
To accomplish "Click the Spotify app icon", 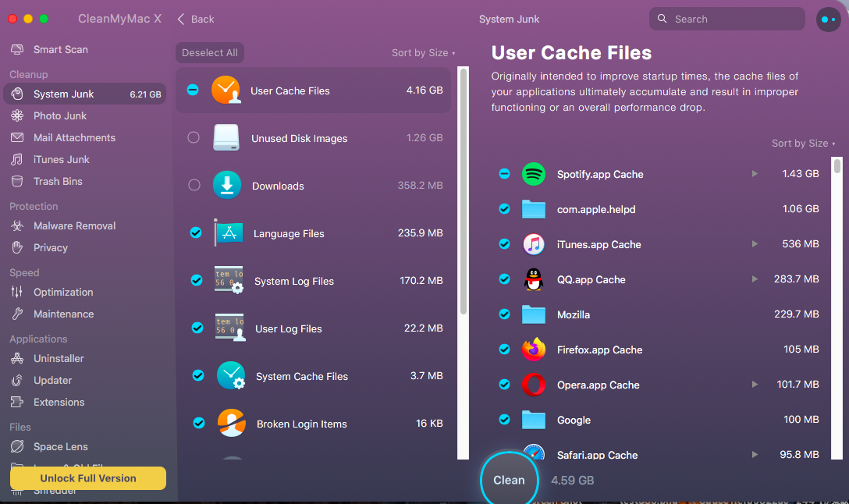I will pos(533,174).
